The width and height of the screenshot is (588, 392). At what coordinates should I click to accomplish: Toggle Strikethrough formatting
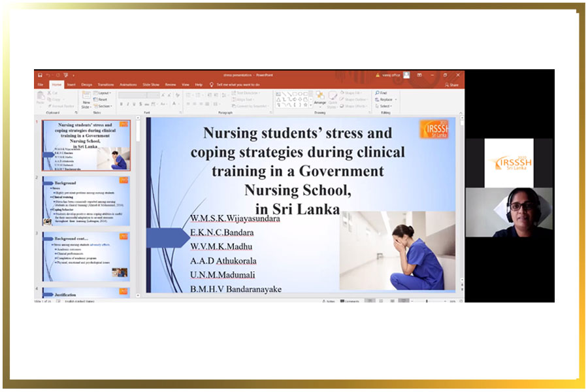click(x=147, y=104)
